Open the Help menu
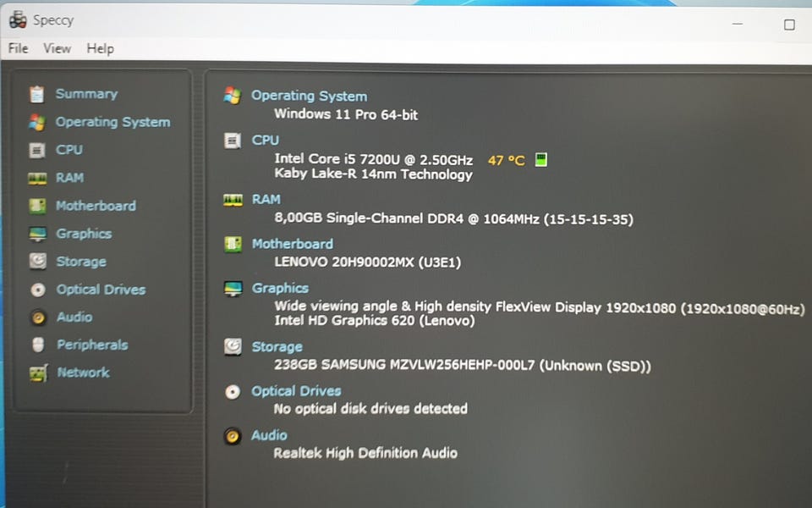Image resolution: width=812 pixels, height=508 pixels. [100, 48]
